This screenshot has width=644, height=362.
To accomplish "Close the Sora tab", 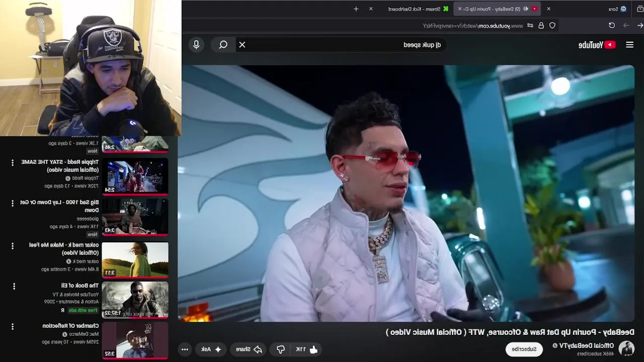I will click(548, 9).
